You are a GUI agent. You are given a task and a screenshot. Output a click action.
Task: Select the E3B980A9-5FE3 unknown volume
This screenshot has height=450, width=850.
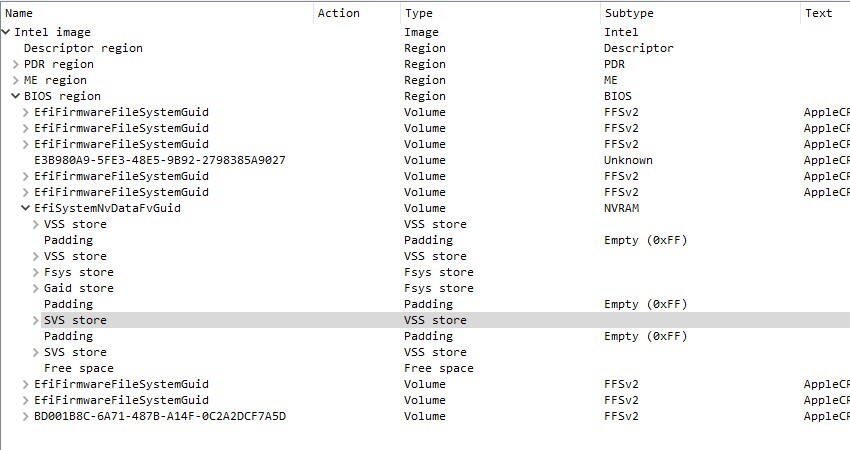pos(159,160)
